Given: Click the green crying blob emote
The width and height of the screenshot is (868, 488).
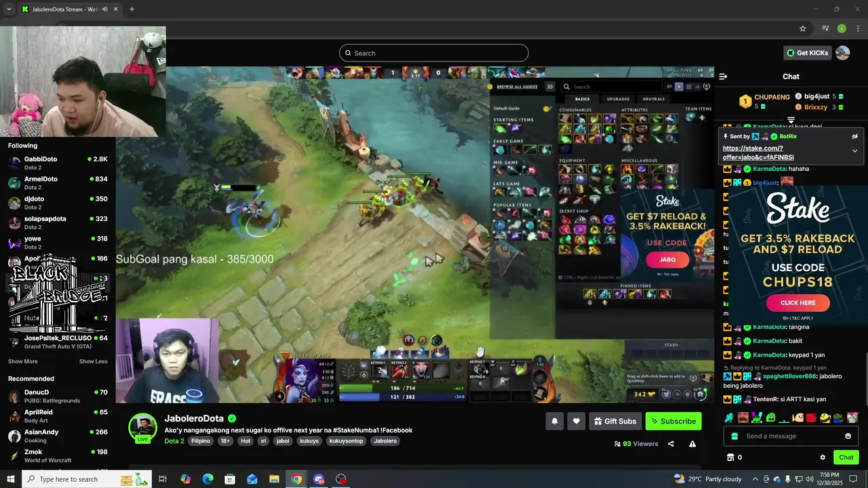Looking at the screenshot, I should click(x=771, y=418).
